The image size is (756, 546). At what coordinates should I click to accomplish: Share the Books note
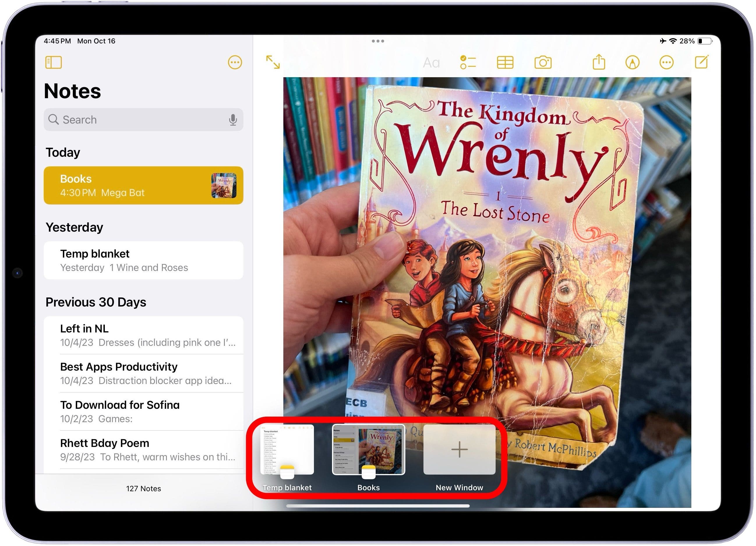pos(599,62)
